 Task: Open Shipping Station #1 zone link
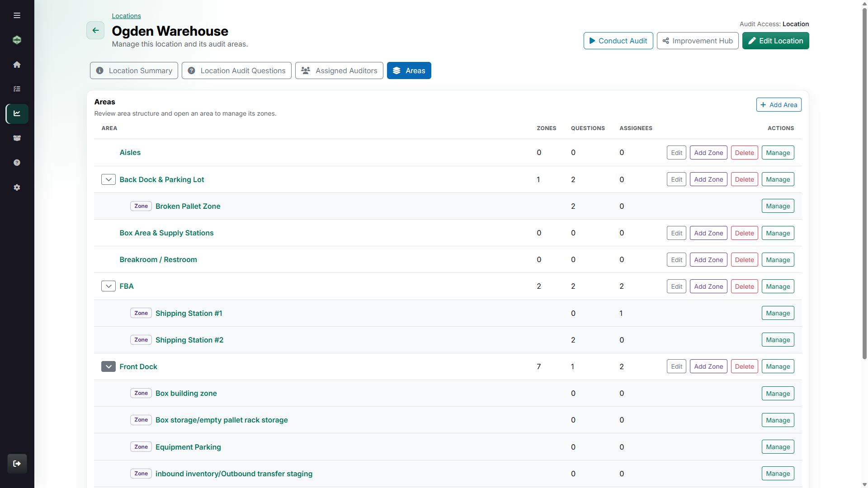tap(189, 313)
